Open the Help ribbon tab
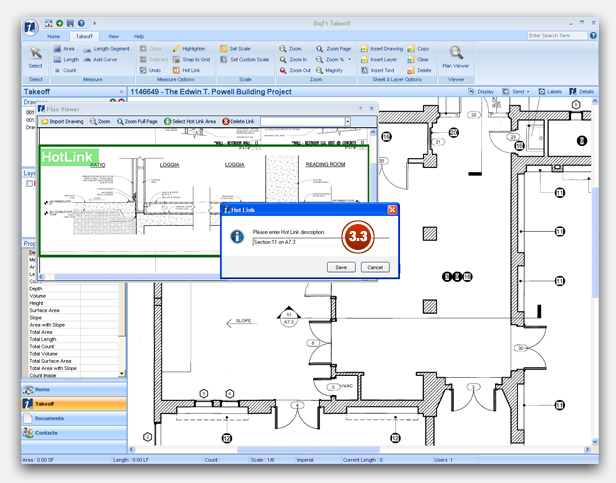The height and width of the screenshot is (483, 616). pyautogui.click(x=139, y=36)
